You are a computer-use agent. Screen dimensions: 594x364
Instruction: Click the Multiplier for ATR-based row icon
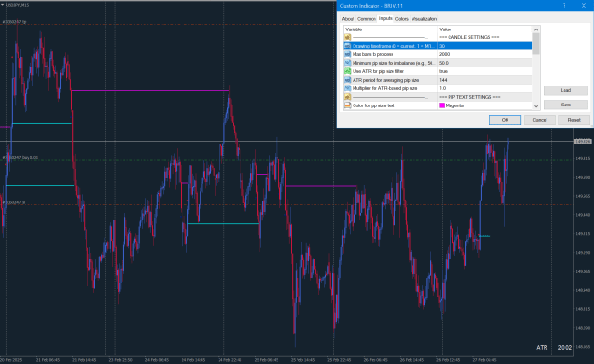tap(348, 88)
